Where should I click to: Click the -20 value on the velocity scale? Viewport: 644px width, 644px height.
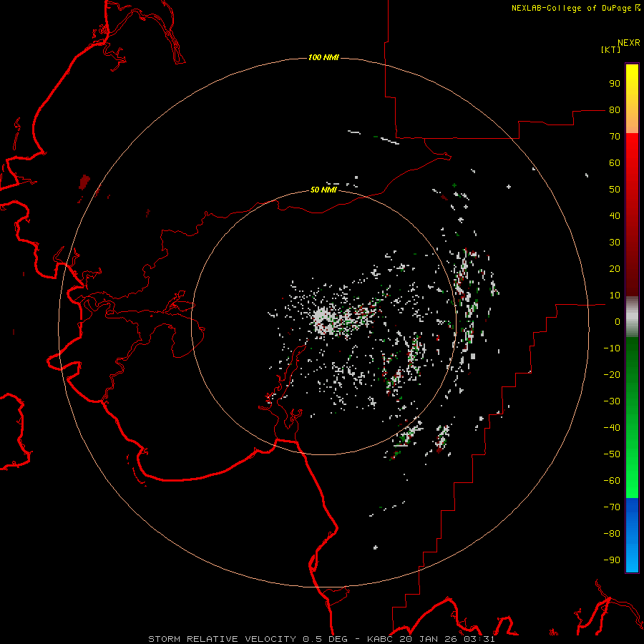(612, 374)
